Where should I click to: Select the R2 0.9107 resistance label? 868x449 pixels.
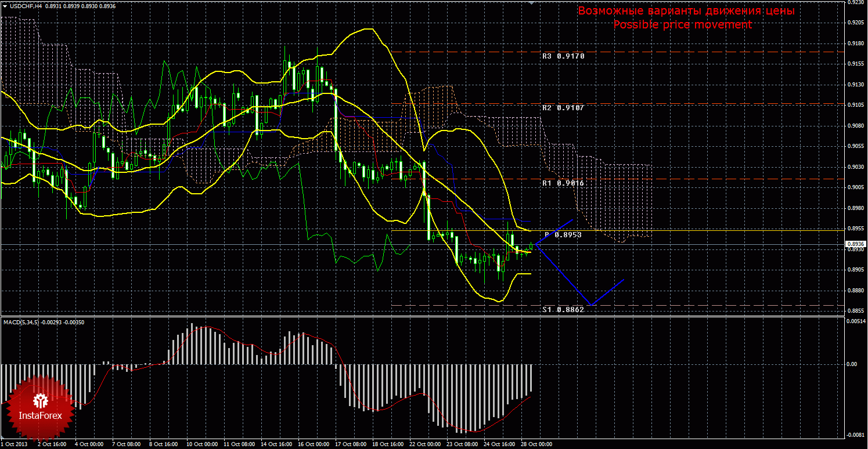point(563,108)
